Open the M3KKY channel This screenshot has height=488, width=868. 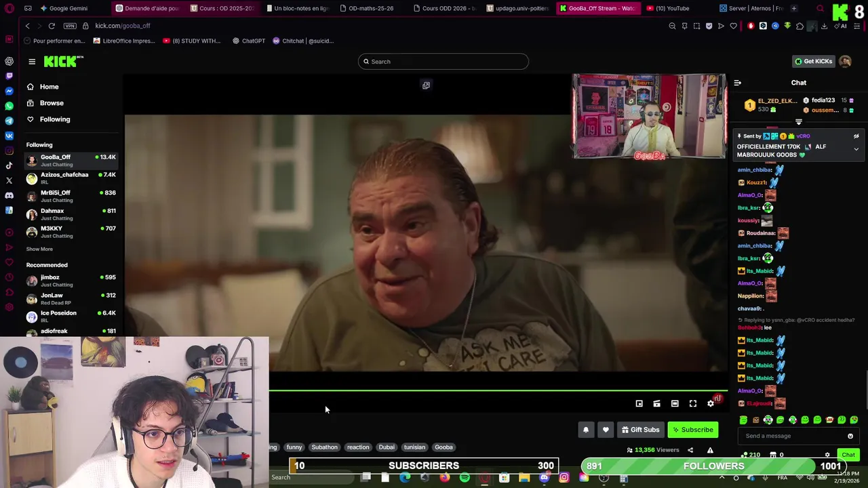tap(71, 232)
